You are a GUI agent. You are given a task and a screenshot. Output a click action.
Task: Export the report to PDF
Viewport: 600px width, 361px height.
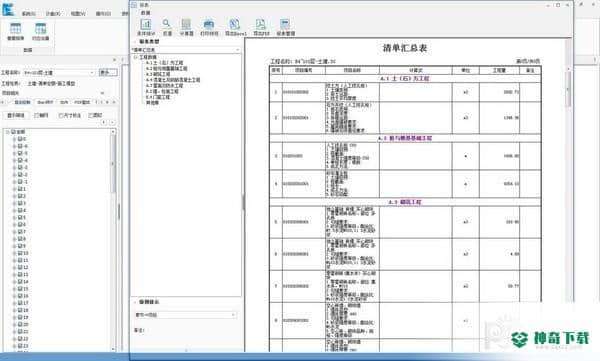point(261,27)
